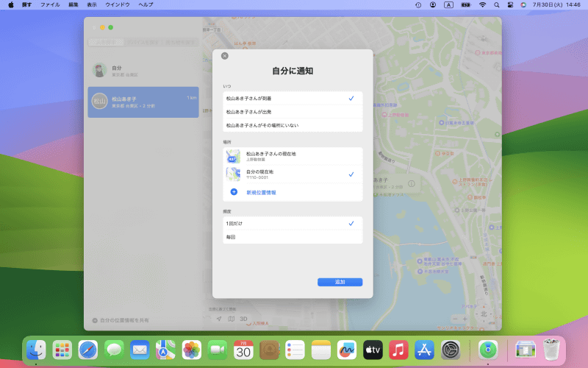The image size is (588, 368).
Task: Click the info icon on map callout
Action: (x=412, y=183)
